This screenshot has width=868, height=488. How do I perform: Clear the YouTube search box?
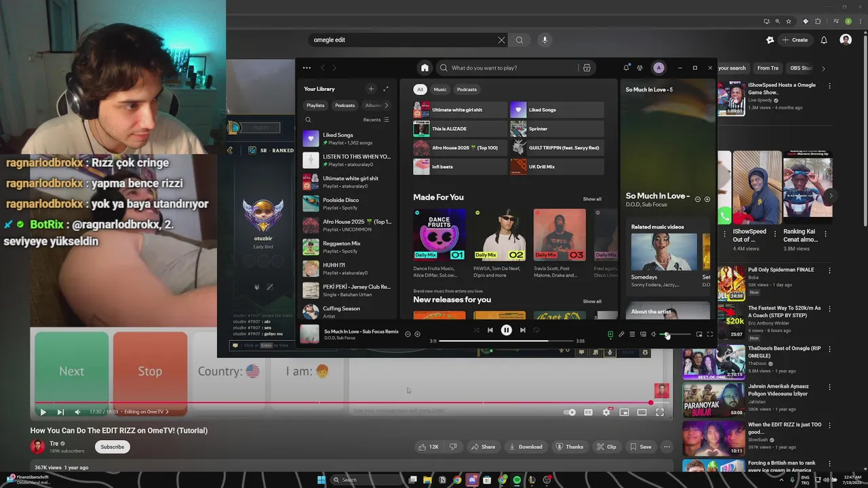(502, 40)
